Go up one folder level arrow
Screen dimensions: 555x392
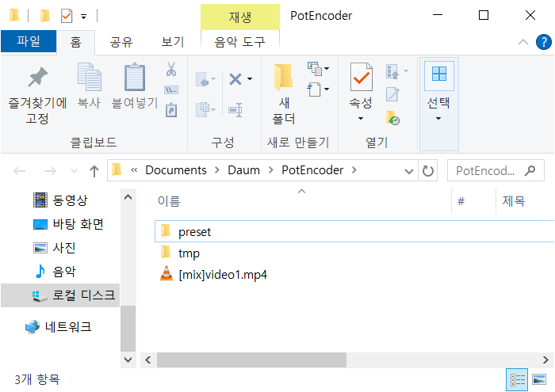(x=94, y=171)
